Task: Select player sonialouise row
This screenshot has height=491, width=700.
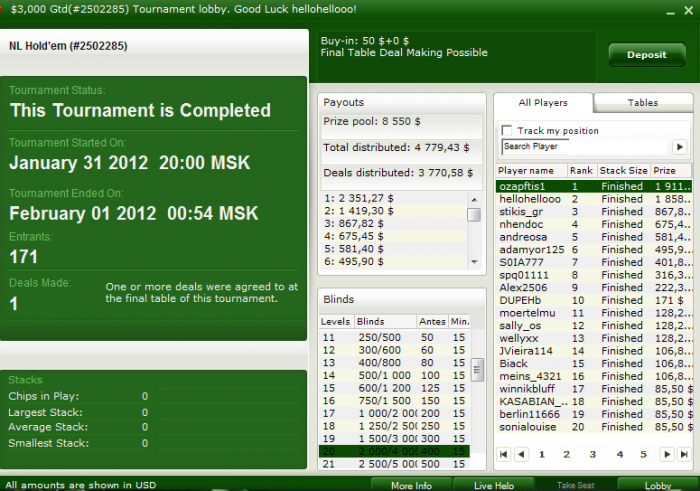Action: pos(594,427)
